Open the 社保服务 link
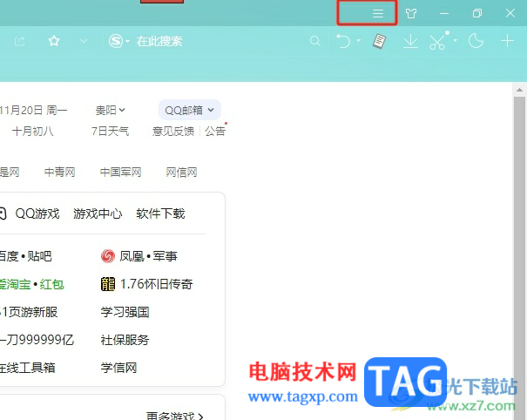This screenshot has height=420, width=527. pyautogui.click(x=125, y=340)
